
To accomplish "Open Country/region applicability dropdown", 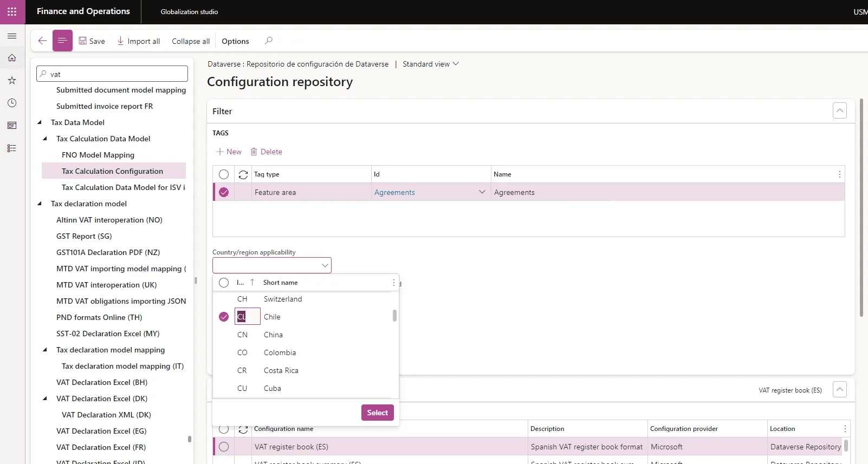I will click(x=325, y=265).
